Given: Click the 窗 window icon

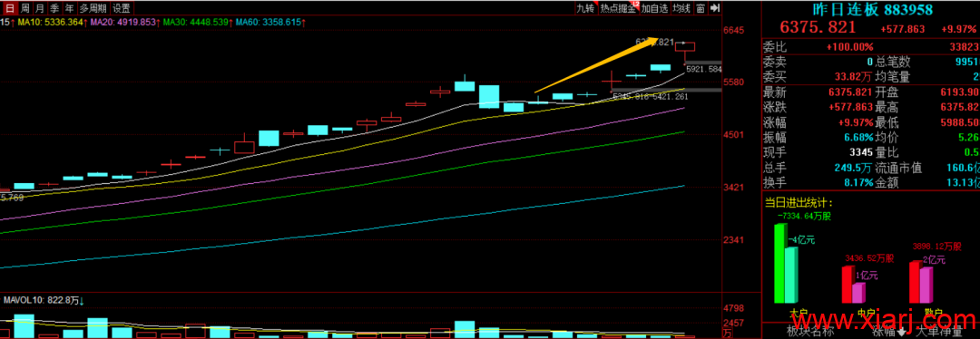Looking at the screenshot, I should coord(701,8).
